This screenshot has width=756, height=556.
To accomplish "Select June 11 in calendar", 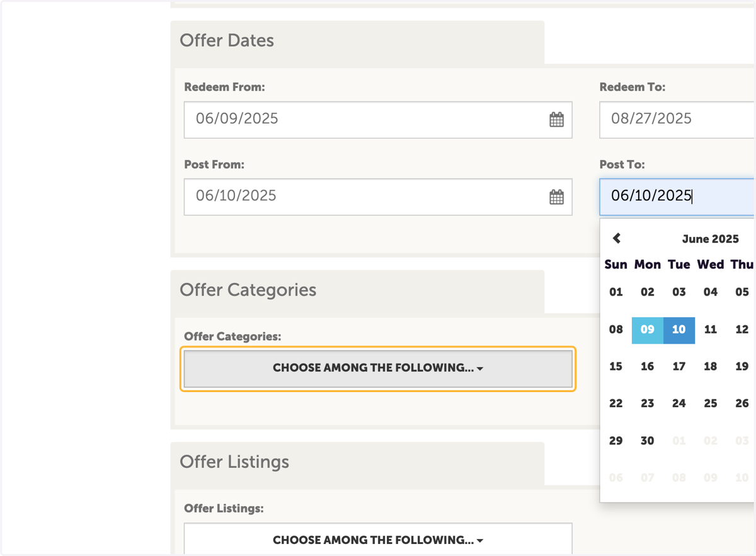I will (711, 329).
